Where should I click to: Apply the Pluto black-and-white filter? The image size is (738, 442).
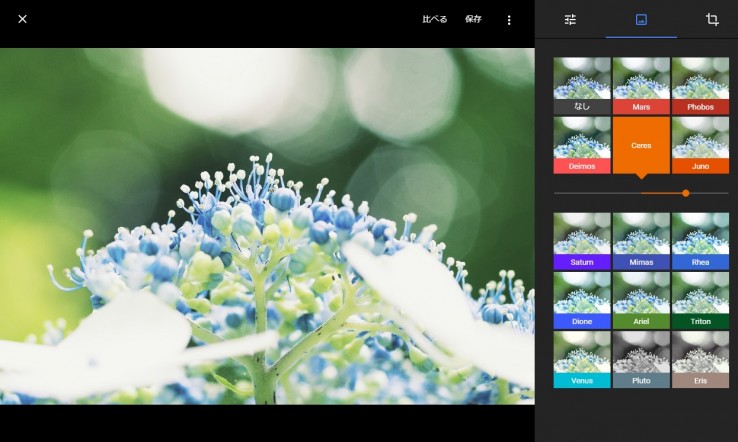641,359
